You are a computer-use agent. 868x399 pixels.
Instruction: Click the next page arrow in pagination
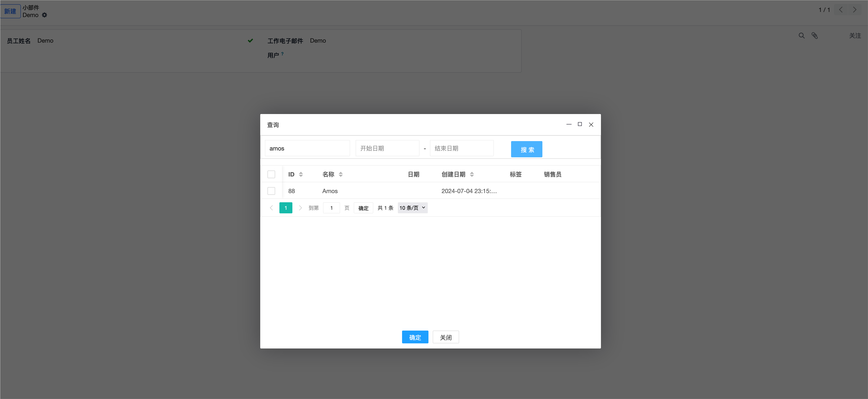[x=300, y=208]
